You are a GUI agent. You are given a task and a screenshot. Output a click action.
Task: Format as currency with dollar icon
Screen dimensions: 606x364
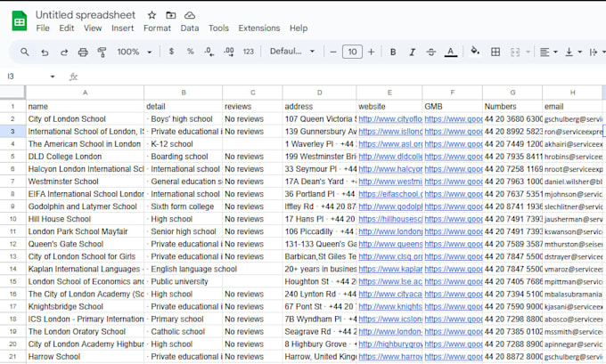coord(171,52)
